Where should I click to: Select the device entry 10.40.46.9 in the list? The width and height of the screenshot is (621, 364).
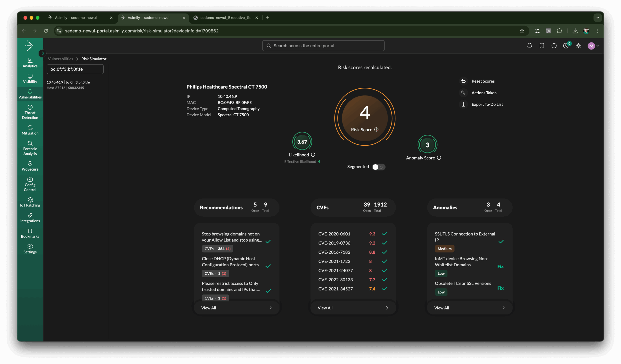coord(68,85)
